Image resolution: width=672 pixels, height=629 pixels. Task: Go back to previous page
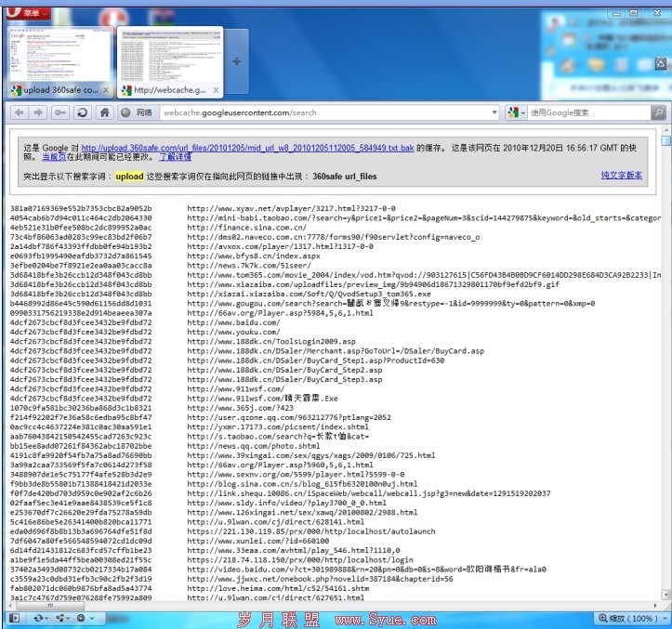point(19,112)
